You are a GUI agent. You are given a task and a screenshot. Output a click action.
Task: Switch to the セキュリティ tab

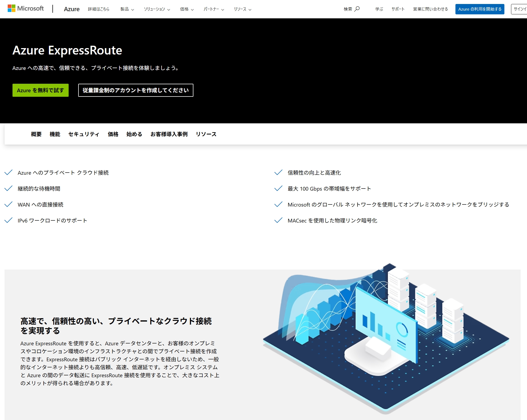(x=84, y=134)
